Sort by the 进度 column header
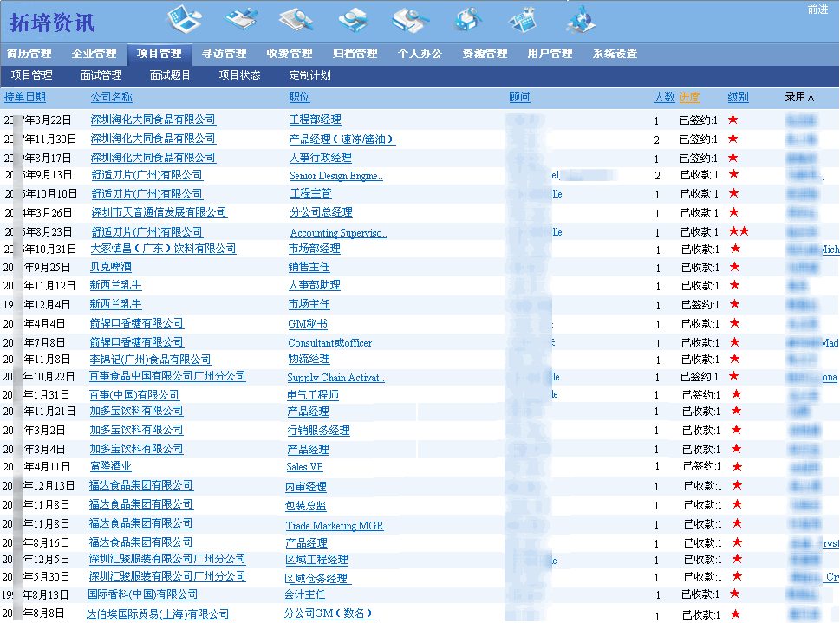Screen dimensions: 840x623 click(689, 97)
